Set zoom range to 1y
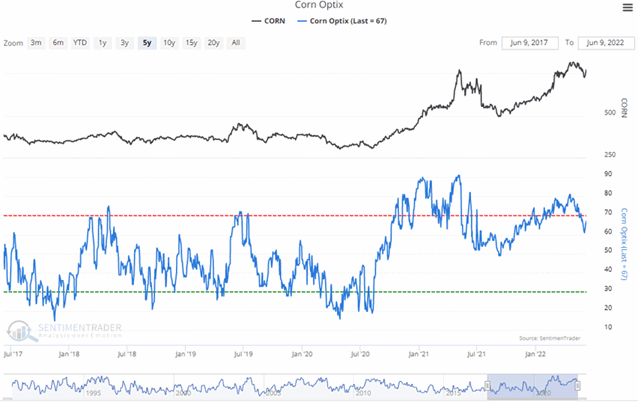 (102, 43)
